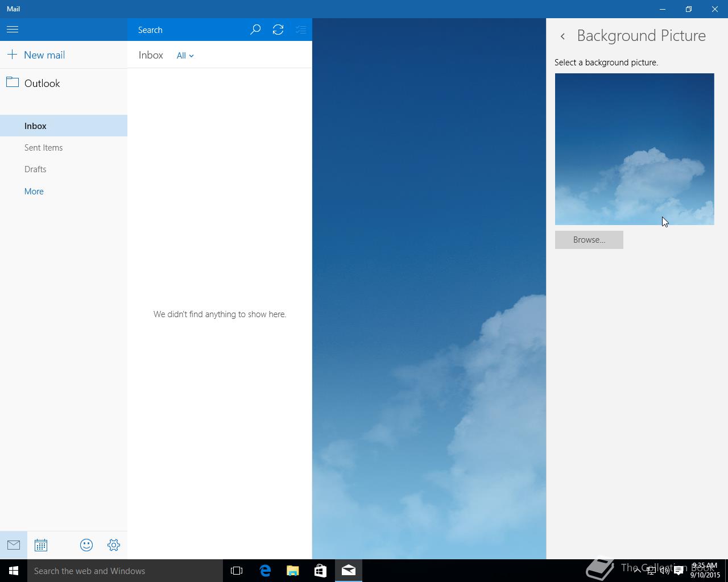Open Task View from taskbar

click(x=237, y=571)
